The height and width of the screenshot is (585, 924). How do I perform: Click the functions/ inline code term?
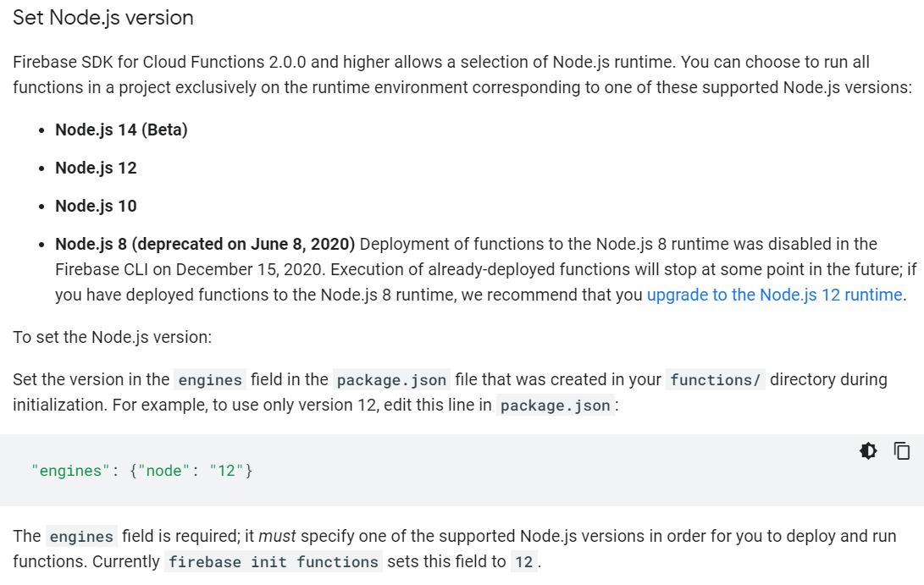(x=716, y=380)
